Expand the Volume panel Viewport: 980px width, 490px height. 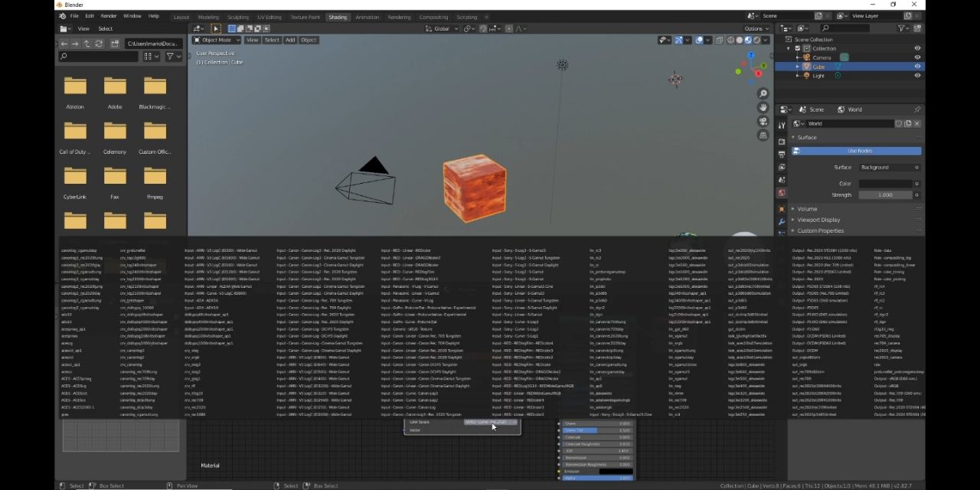pos(807,208)
